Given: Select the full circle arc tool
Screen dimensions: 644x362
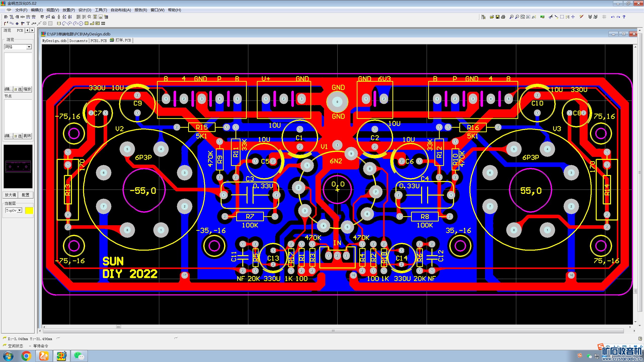Looking at the screenshot, I should coord(81,23).
